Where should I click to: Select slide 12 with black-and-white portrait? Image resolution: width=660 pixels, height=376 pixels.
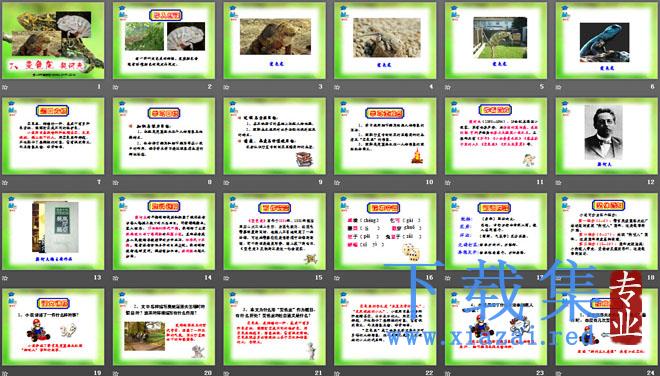click(607, 136)
